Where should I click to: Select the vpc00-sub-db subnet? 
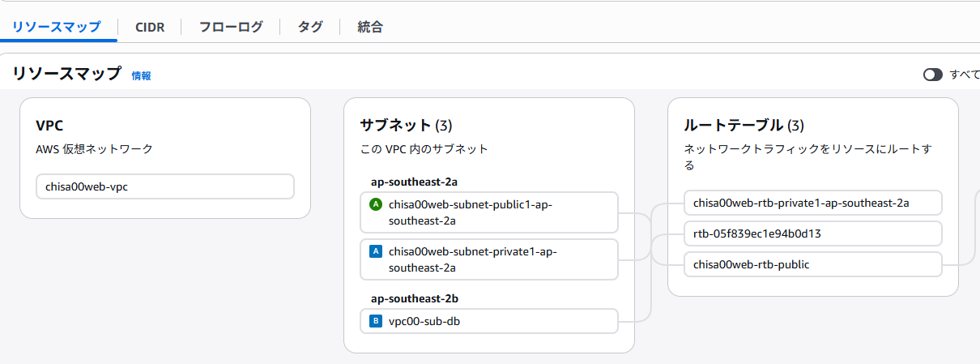488,321
